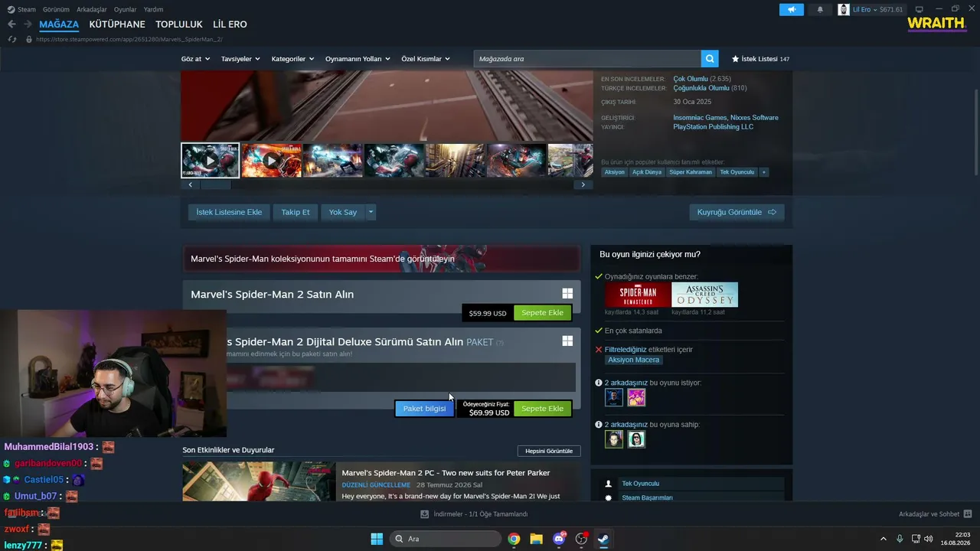Click the forward navigation arrow

pos(28,24)
